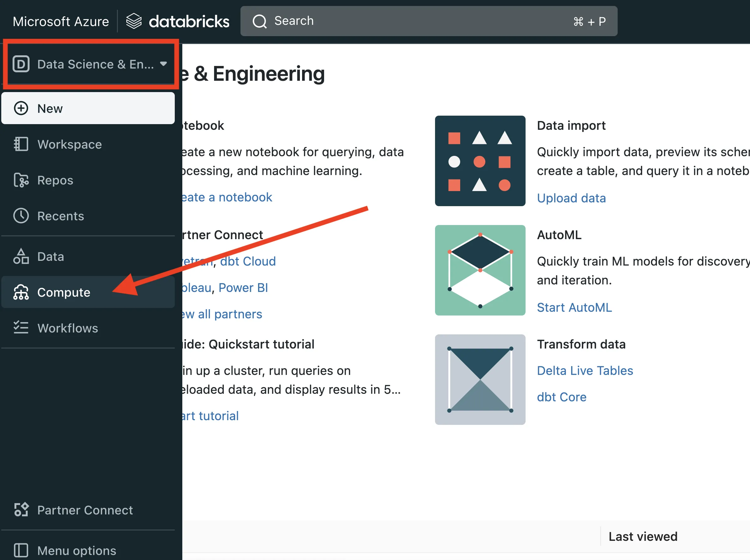This screenshot has width=750, height=560.
Task: Click the Repos sidebar icon
Action: point(21,180)
